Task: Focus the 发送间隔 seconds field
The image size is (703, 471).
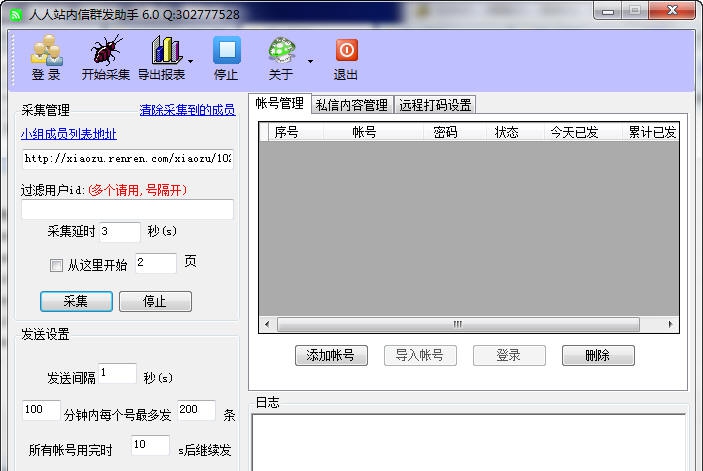Action: (x=117, y=373)
